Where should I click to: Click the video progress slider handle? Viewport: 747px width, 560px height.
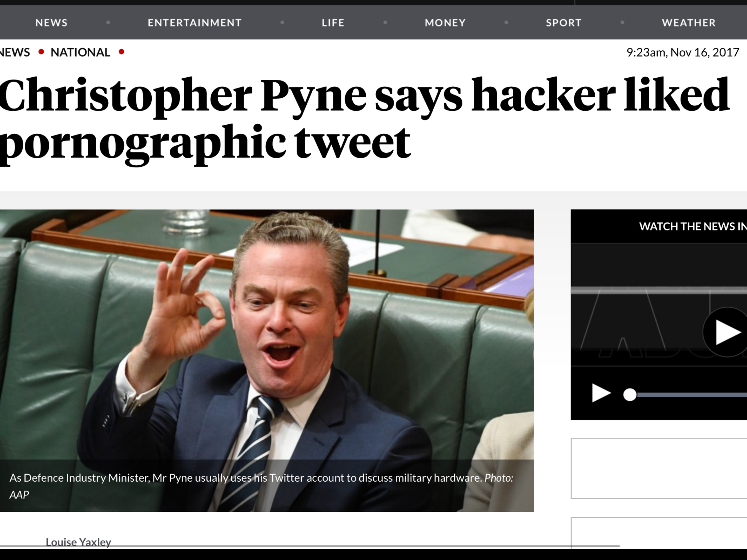click(x=630, y=394)
